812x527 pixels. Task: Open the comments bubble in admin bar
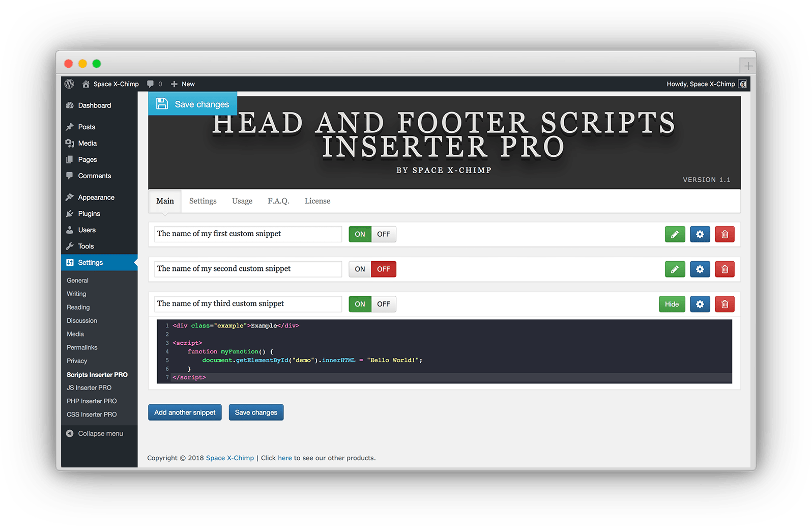tap(154, 84)
